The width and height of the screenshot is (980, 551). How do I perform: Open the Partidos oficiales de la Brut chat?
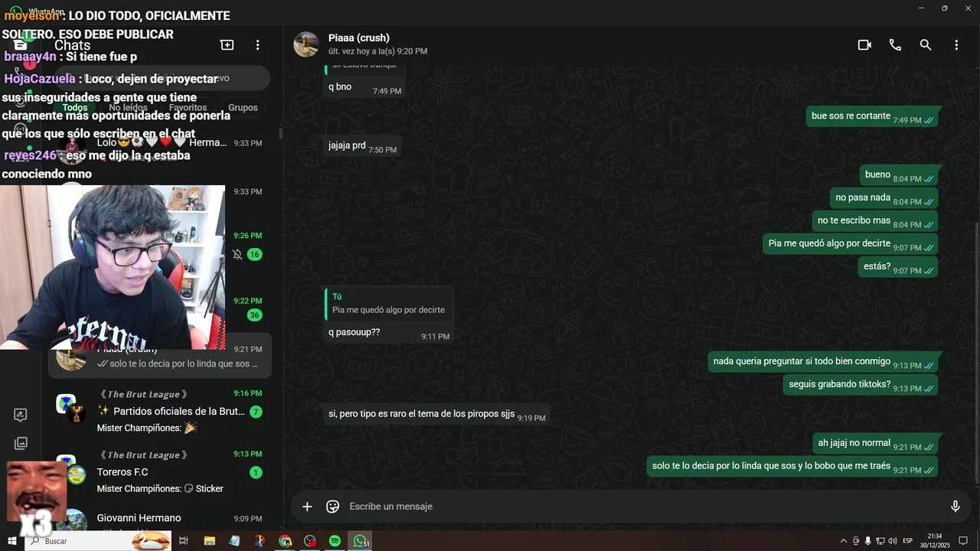(x=160, y=411)
